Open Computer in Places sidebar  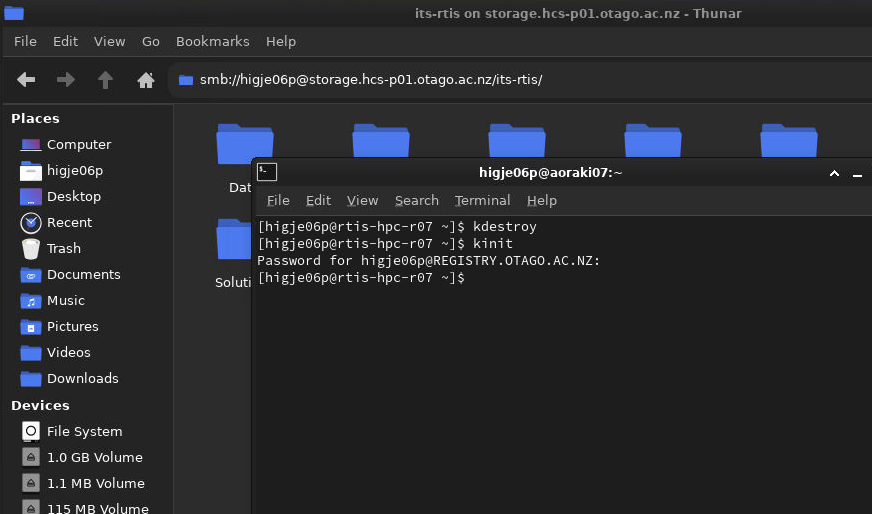tap(78, 145)
